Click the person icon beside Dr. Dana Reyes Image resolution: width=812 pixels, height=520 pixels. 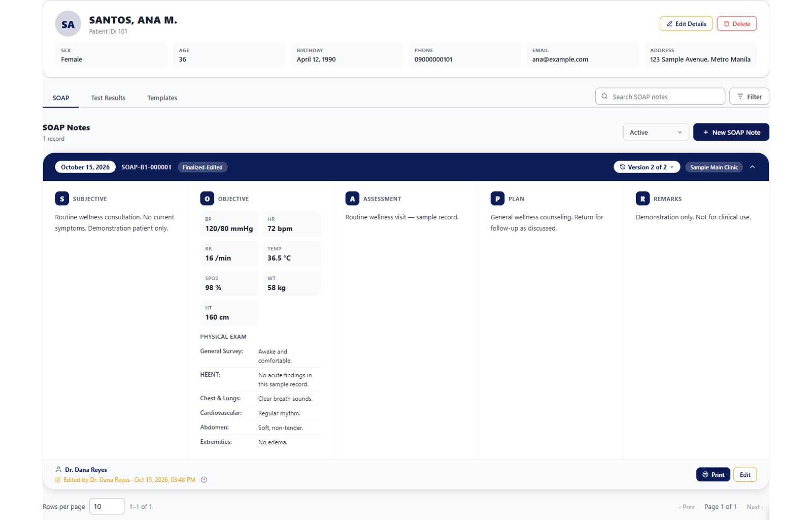coord(58,470)
